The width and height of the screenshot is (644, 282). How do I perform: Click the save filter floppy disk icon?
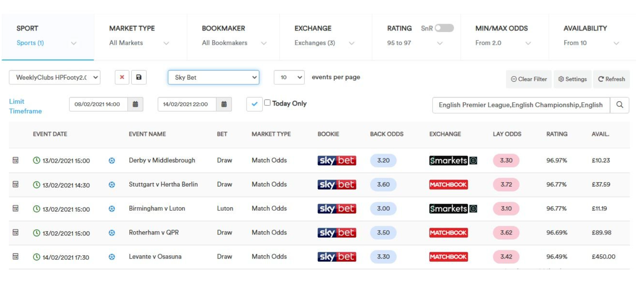139,77
